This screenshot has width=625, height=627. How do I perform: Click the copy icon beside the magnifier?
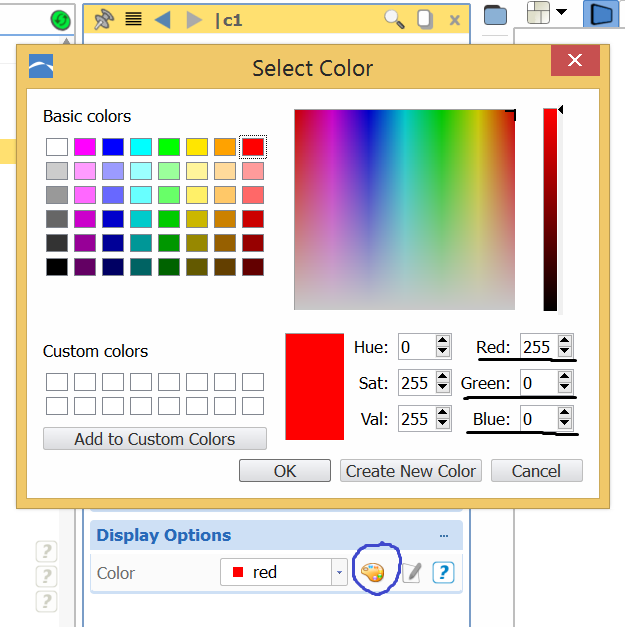pyautogui.click(x=425, y=20)
